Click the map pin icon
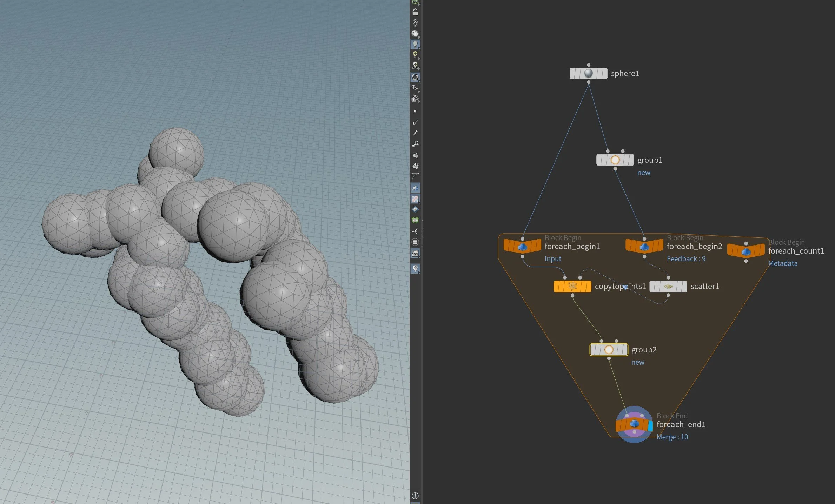This screenshot has height=504, width=835. [415, 269]
